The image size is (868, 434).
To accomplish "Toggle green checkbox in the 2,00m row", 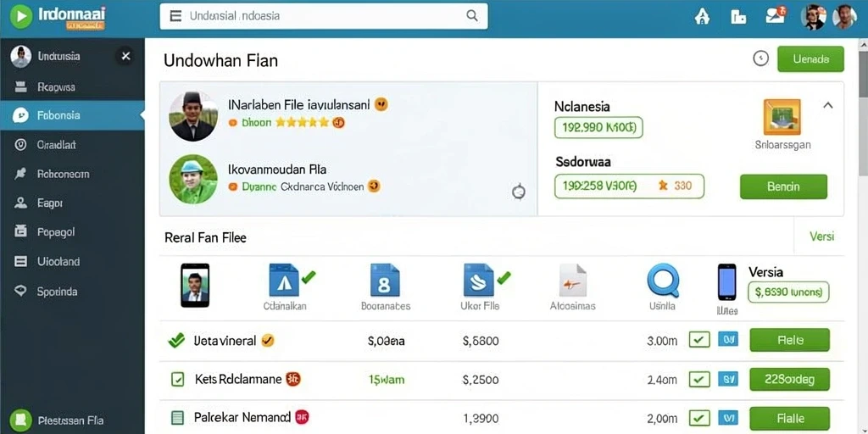I will (699, 418).
